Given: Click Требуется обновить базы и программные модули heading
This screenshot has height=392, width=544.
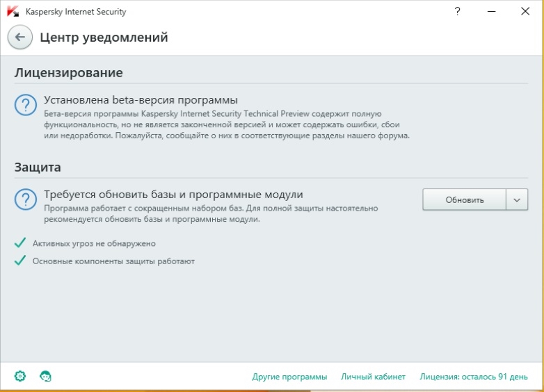Looking at the screenshot, I should (173, 195).
